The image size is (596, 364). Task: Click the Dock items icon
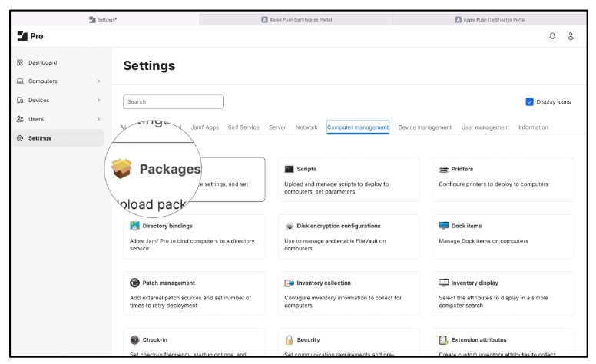[x=444, y=226]
